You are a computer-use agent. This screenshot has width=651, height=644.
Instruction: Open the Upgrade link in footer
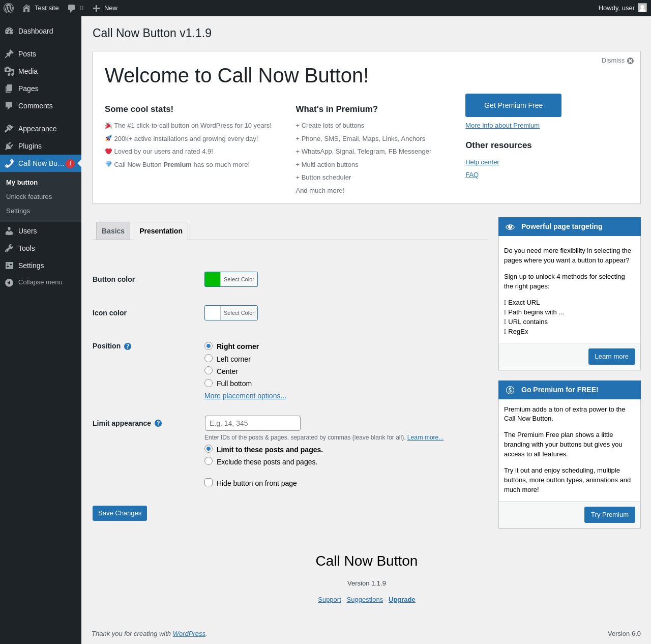click(402, 600)
